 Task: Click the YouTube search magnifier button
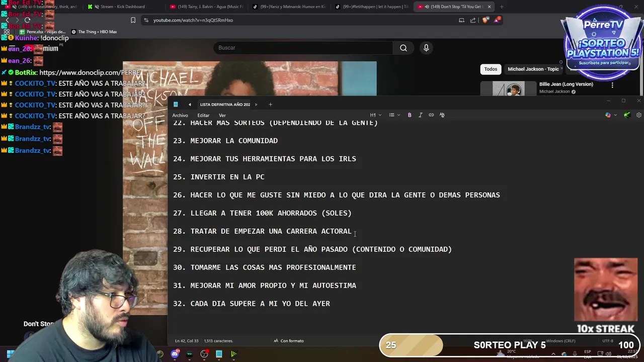(404, 48)
